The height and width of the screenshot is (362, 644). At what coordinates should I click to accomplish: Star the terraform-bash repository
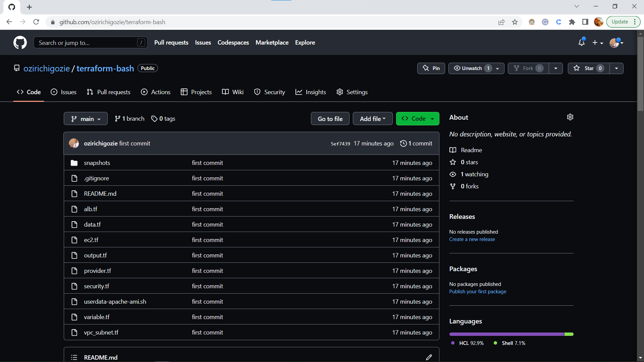pos(589,68)
